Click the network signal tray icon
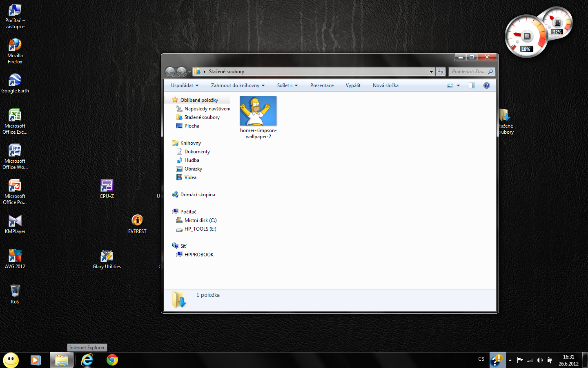This screenshot has width=588, height=368. [530, 360]
